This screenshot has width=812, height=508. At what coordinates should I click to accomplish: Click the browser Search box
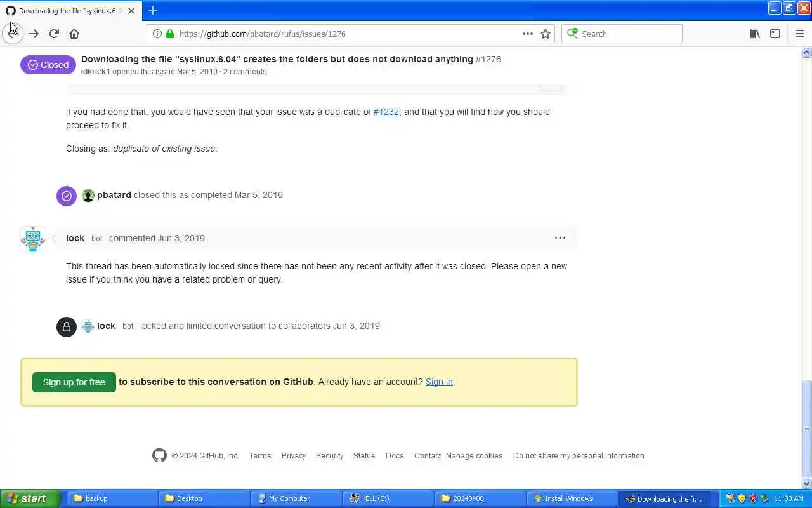tap(622, 34)
